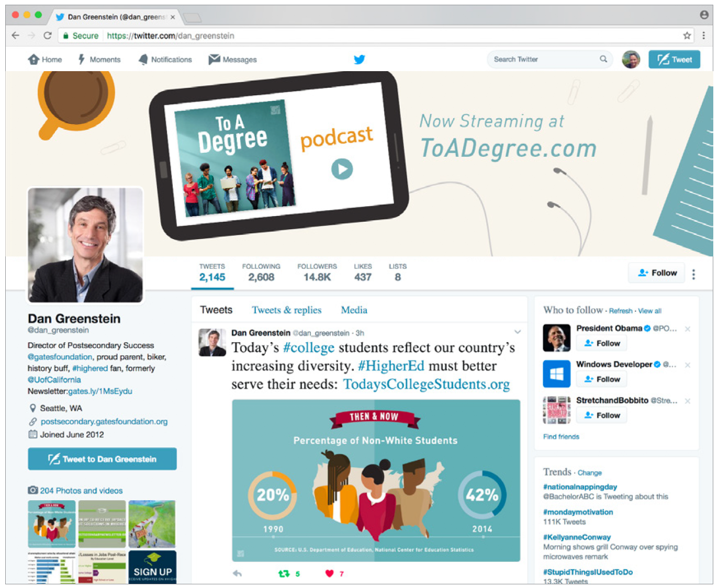The height and width of the screenshot is (588, 718).
Task: Open the @UofCalifornia mention
Action: [x=54, y=380]
